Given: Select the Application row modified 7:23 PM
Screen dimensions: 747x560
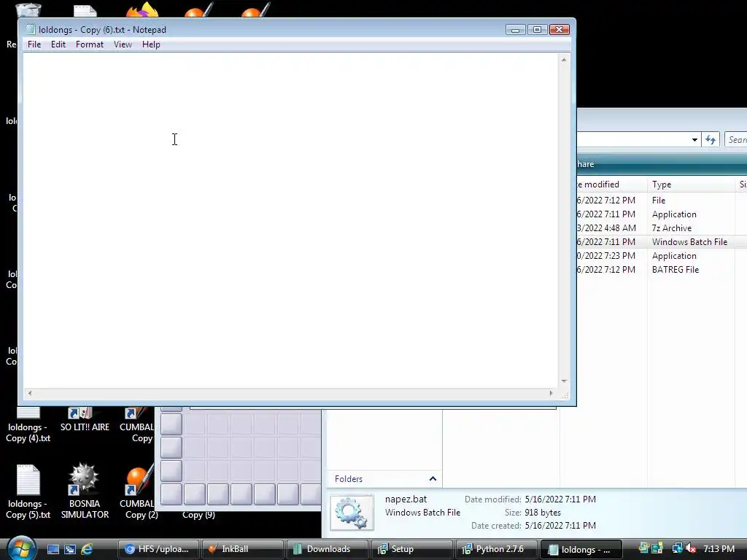Looking at the screenshot, I should pos(662,256).
